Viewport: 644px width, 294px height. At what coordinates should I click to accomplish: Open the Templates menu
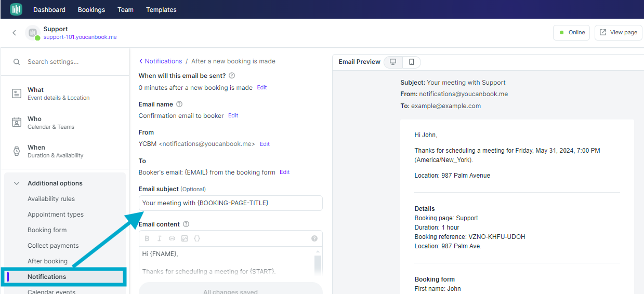pos(161,10)
